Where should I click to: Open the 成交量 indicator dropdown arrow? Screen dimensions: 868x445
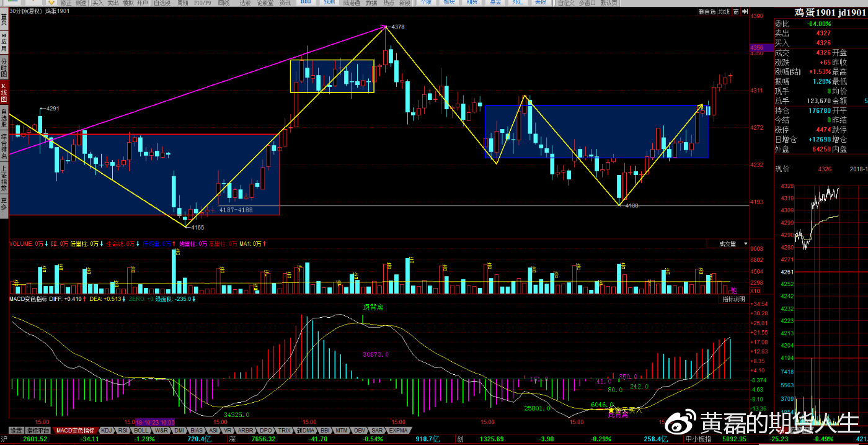pyautogui.click(x=745, y=244)
